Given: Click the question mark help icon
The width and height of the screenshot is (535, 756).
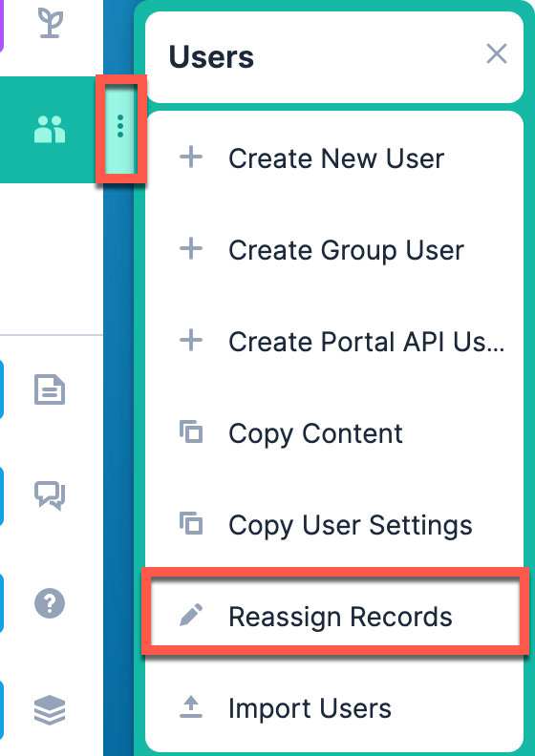Looking at the screenshot, I should [x=50, y=603].
